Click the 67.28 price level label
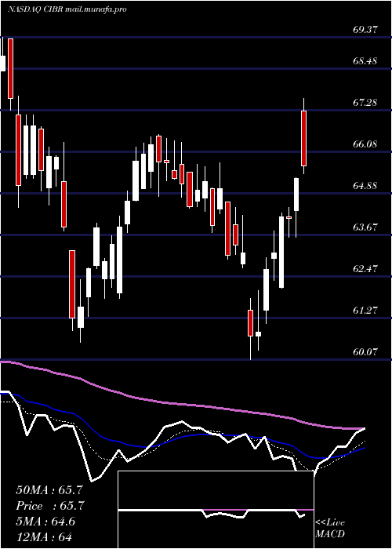 click(x=365, y=103)
